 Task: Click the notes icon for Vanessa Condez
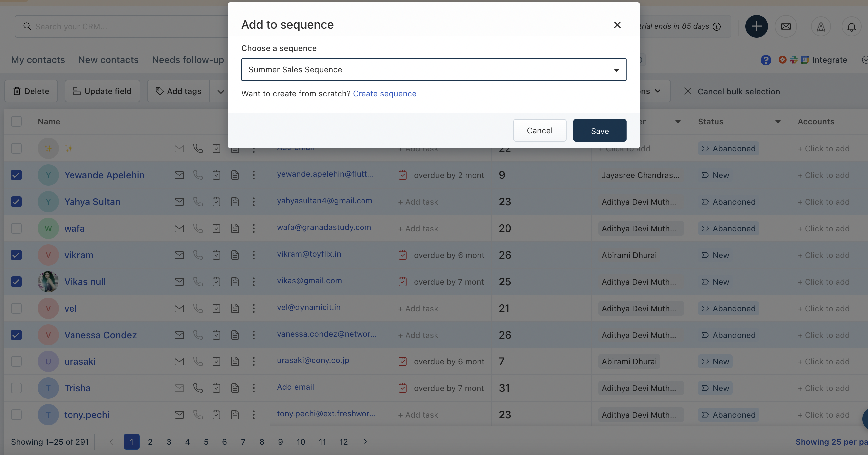(x=235, y=335)
